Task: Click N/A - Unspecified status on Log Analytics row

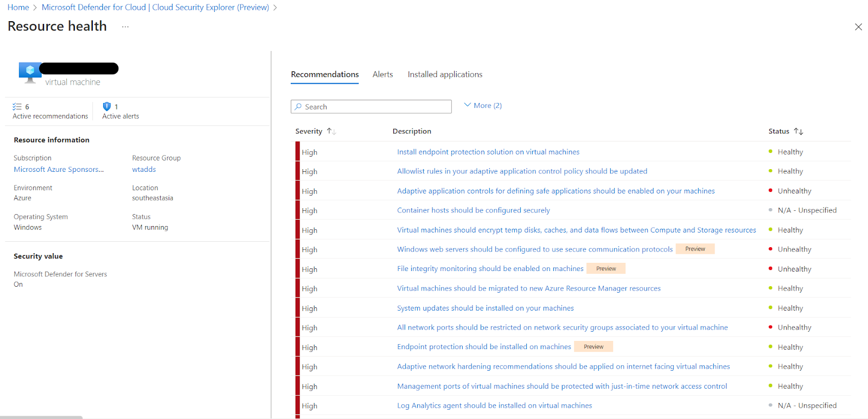Action: (807, 405)
